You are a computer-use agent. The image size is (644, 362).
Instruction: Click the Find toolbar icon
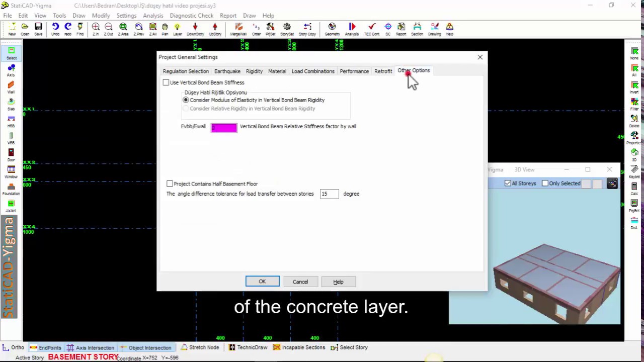[80, 29]
